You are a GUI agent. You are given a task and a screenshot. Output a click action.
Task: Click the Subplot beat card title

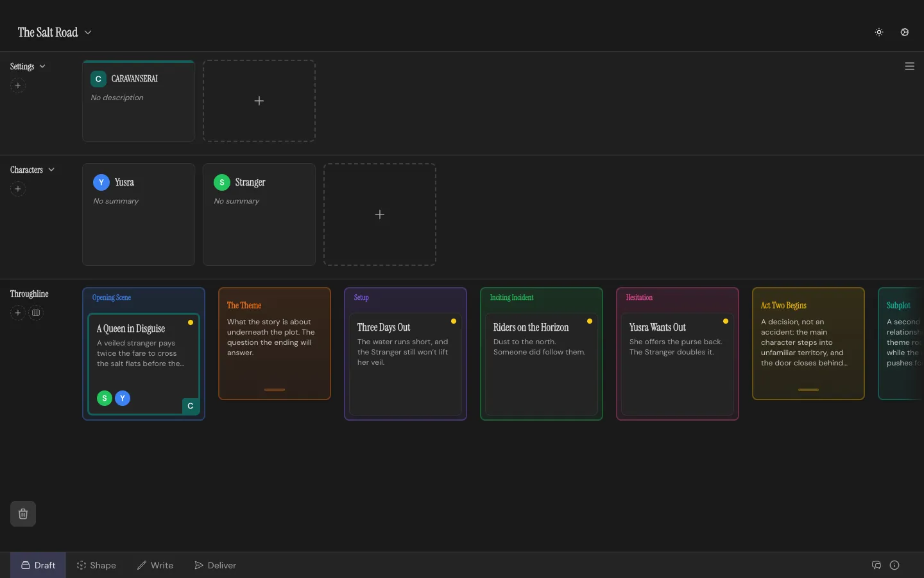[x=898, y=306]
